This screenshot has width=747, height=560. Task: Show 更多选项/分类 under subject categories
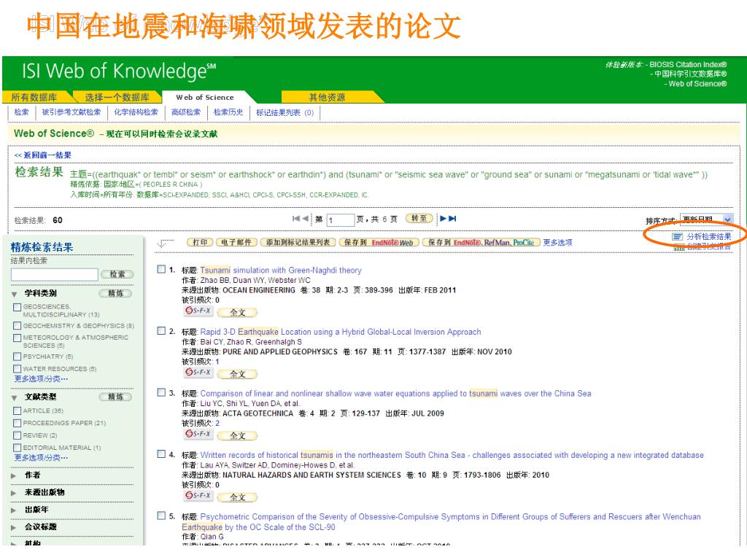click(41, 379)
